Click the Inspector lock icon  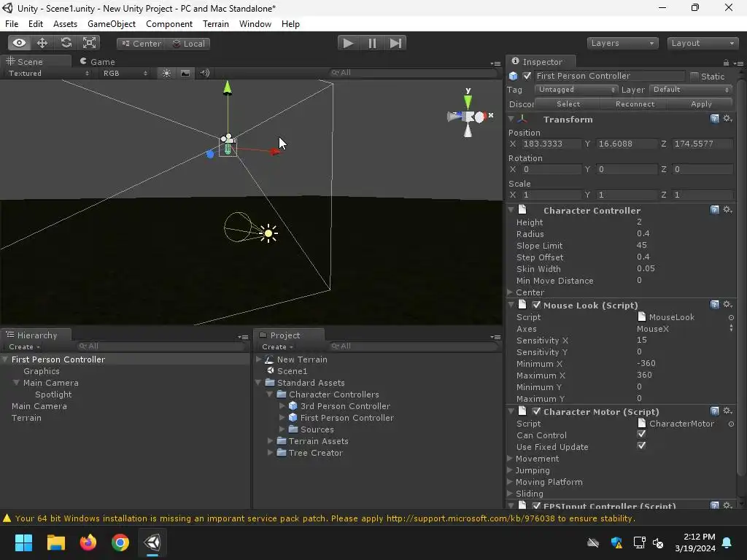point(726,63)
